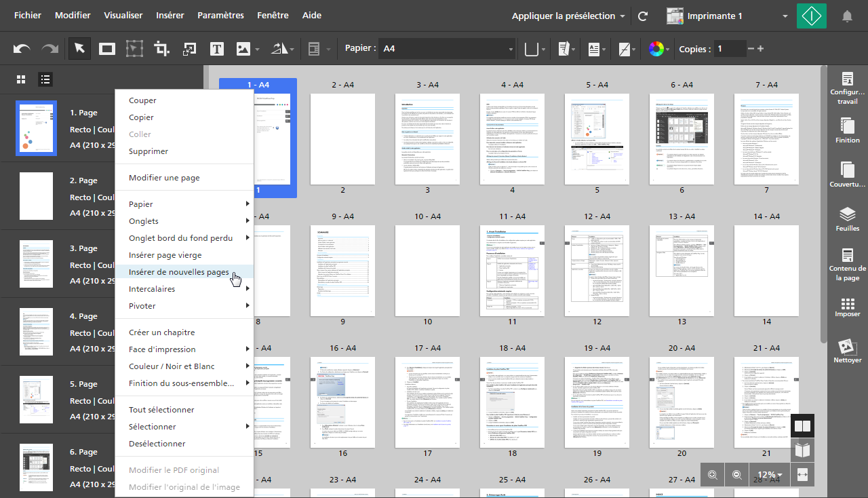Click the zoom out magnifier
The image size is (868, 498).
736,475
